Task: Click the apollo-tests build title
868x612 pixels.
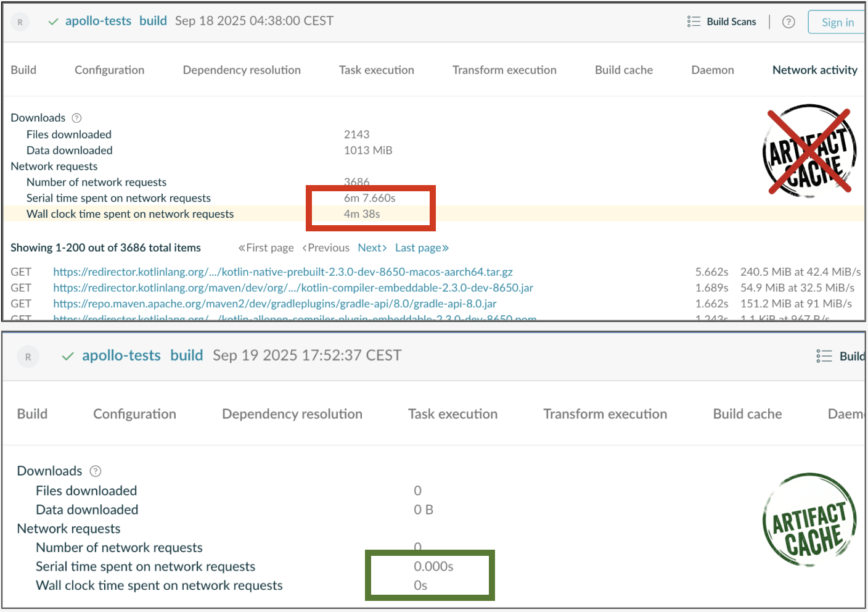Action: coord(100,20)
